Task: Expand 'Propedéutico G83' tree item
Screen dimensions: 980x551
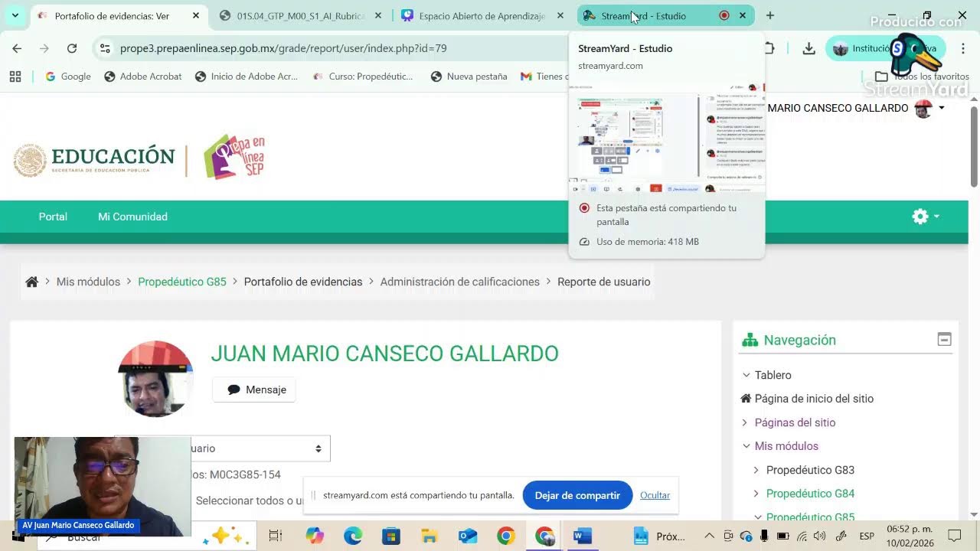Action: pyautogui.click(x=756, y=470)
